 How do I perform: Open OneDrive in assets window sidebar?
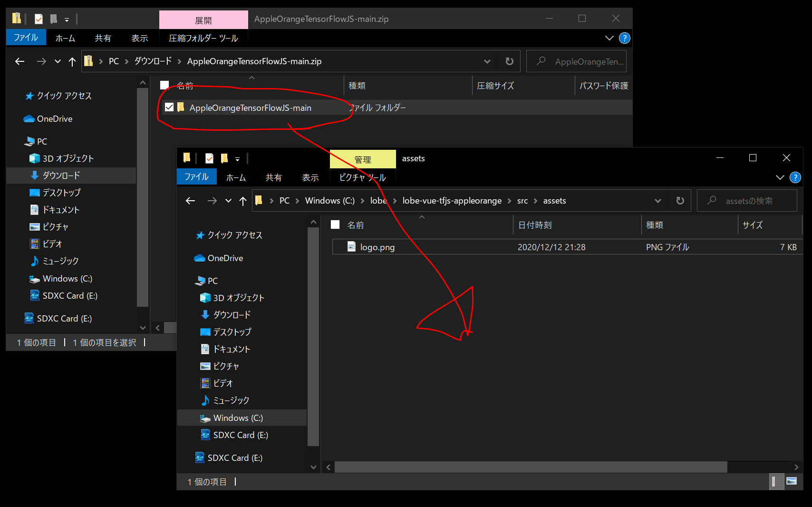tap(225, 258)
